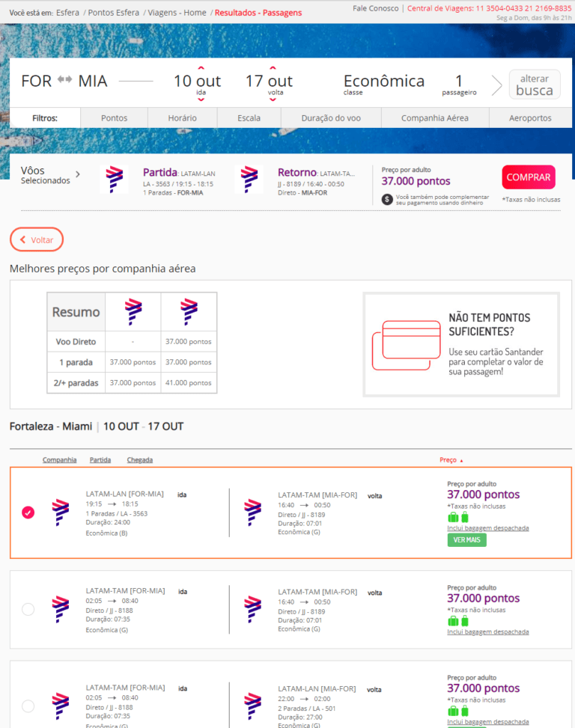Click the green VER MAIS button
The height and width of the screenshot is (728, 575).
click(466, 540)
